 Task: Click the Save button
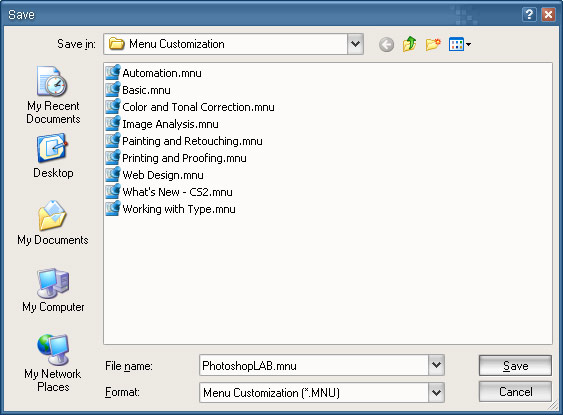pyautogui.click(x=515, y=365)
